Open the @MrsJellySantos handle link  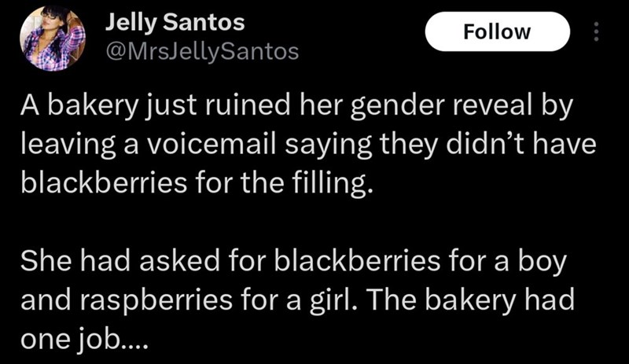202,52
